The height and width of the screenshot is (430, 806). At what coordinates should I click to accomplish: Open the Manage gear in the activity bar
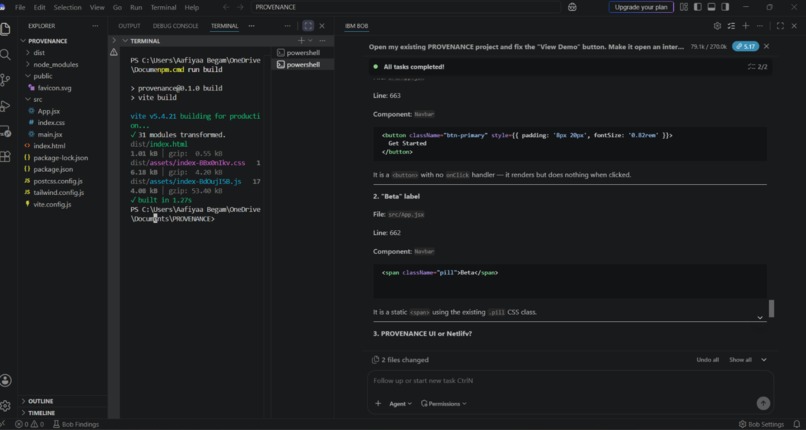(x=5, y=405)
